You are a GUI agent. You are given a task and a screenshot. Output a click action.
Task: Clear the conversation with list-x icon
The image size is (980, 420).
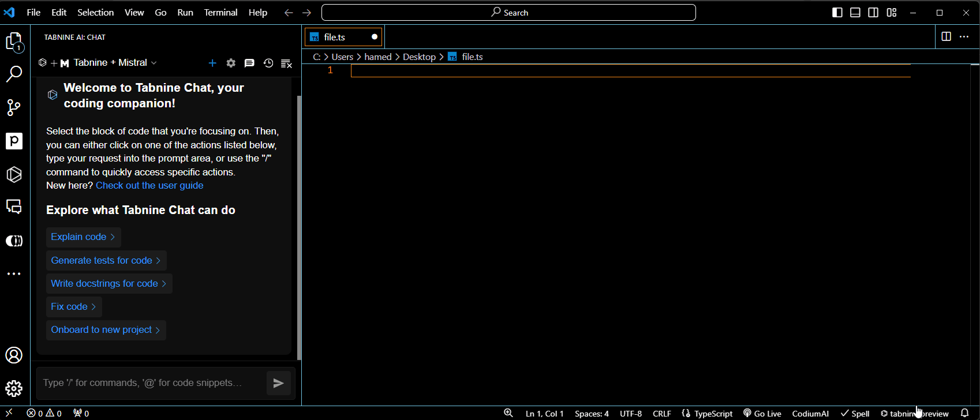tap(286, 63)
